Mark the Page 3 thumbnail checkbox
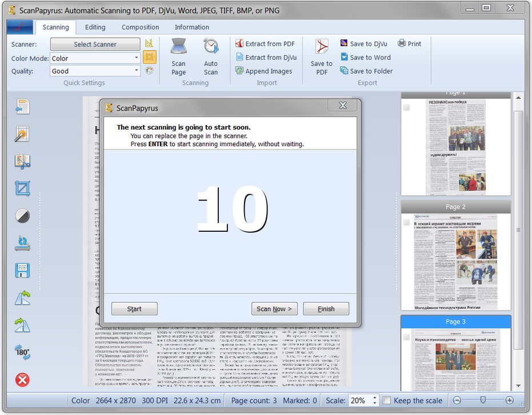This screenshot has width=532, height=415. tap(406, 337)
